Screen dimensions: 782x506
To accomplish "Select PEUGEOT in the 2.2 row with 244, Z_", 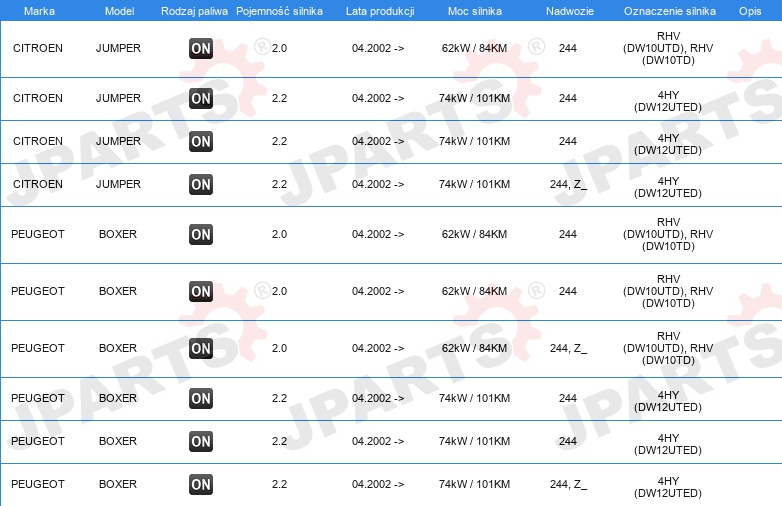I will [38, 485].
